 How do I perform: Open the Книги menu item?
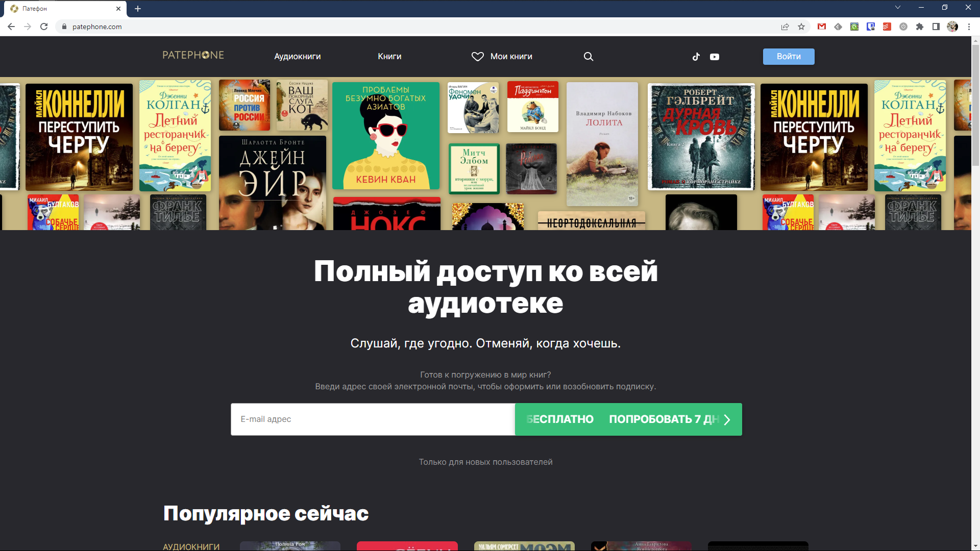[389, 57]
